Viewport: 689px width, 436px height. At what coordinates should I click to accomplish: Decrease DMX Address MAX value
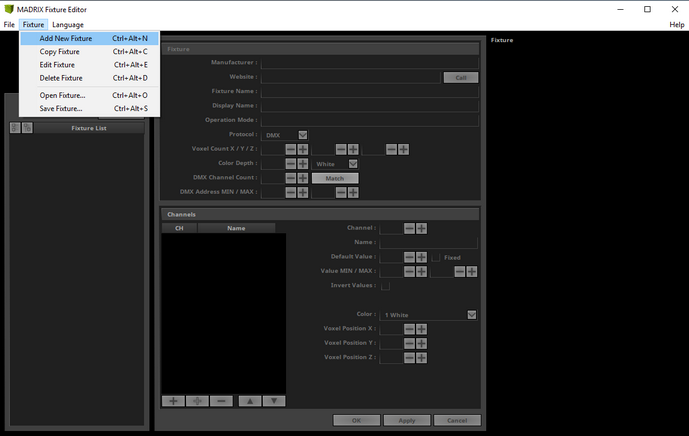(341, 193)
